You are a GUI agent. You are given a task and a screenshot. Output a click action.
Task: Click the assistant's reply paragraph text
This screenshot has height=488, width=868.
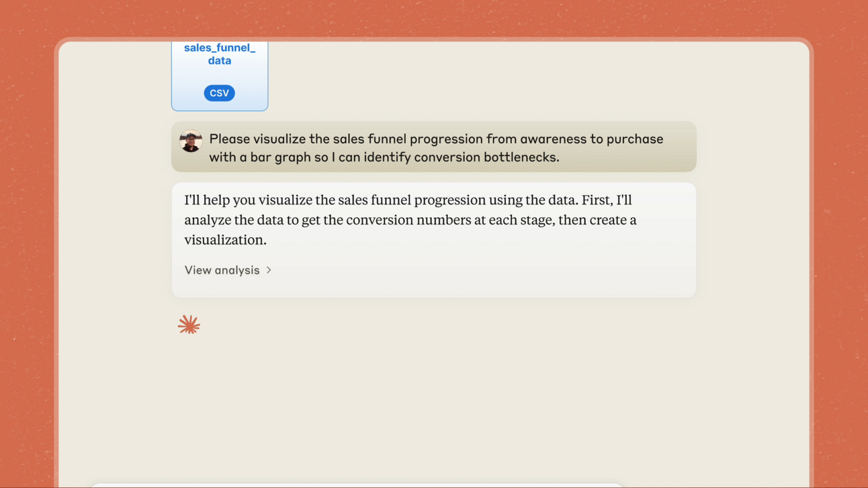coord(410,220)
